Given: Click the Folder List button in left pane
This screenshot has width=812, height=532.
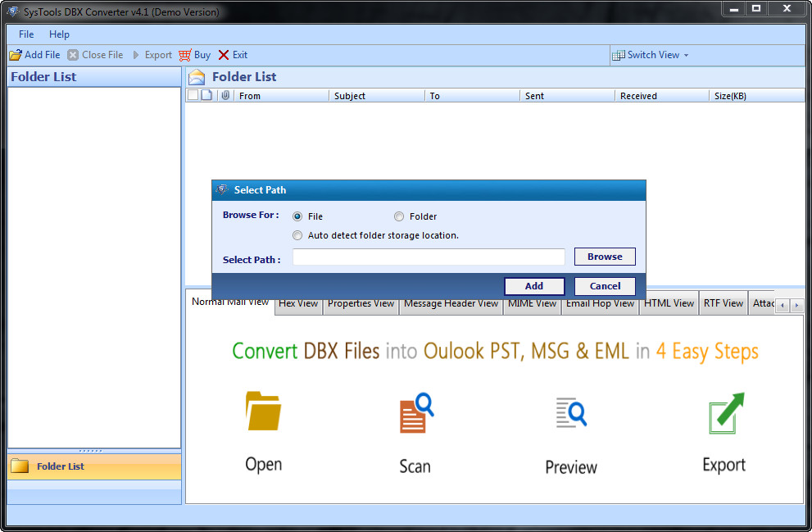Looking at the screenshot, I should coord(94,466).
